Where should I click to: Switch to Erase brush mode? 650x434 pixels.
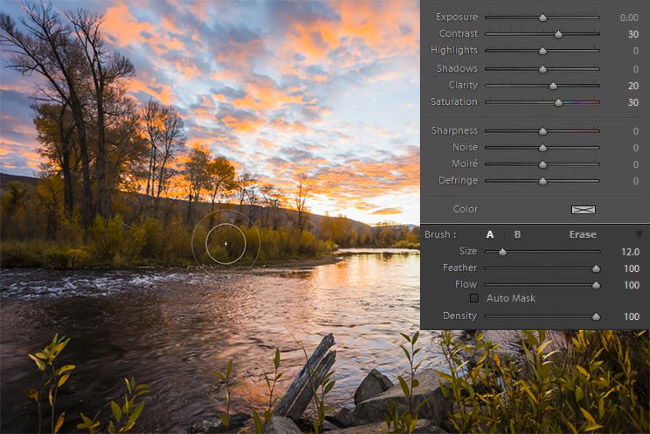583,235
